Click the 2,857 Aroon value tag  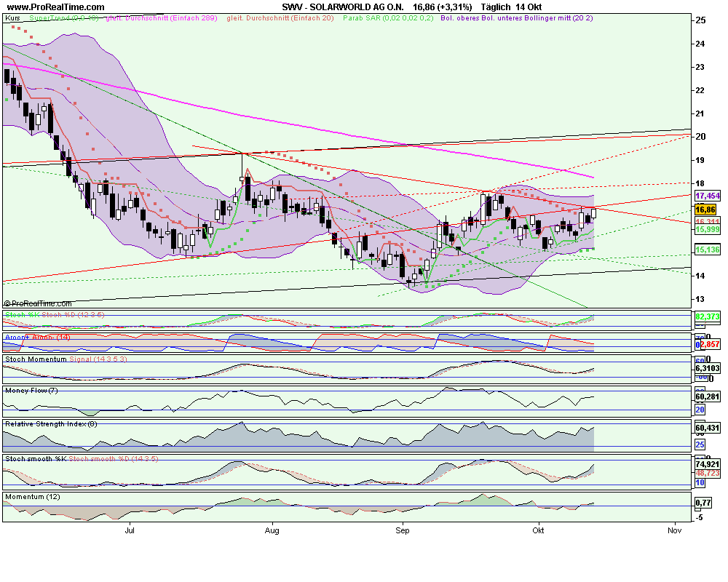[x=710, y=344]
